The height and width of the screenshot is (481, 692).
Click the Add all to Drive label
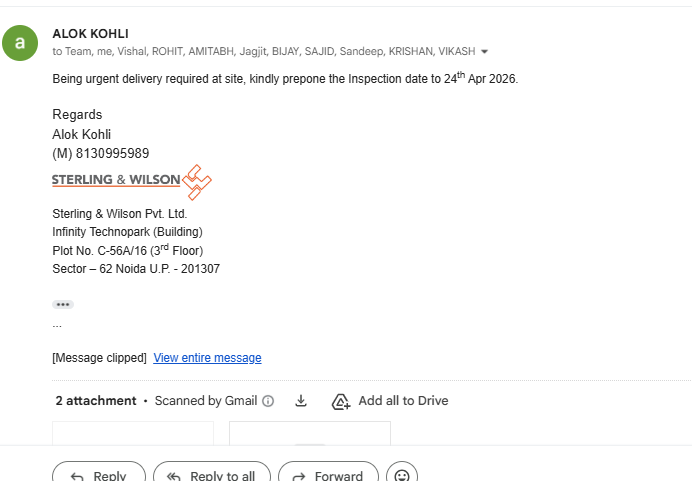[x=403, y=401]
